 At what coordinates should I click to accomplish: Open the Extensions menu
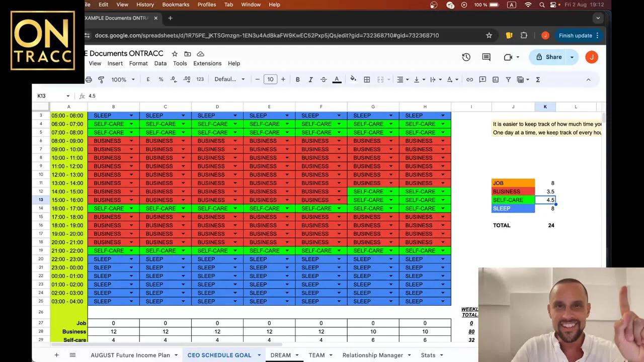click(x=207, y=63)
